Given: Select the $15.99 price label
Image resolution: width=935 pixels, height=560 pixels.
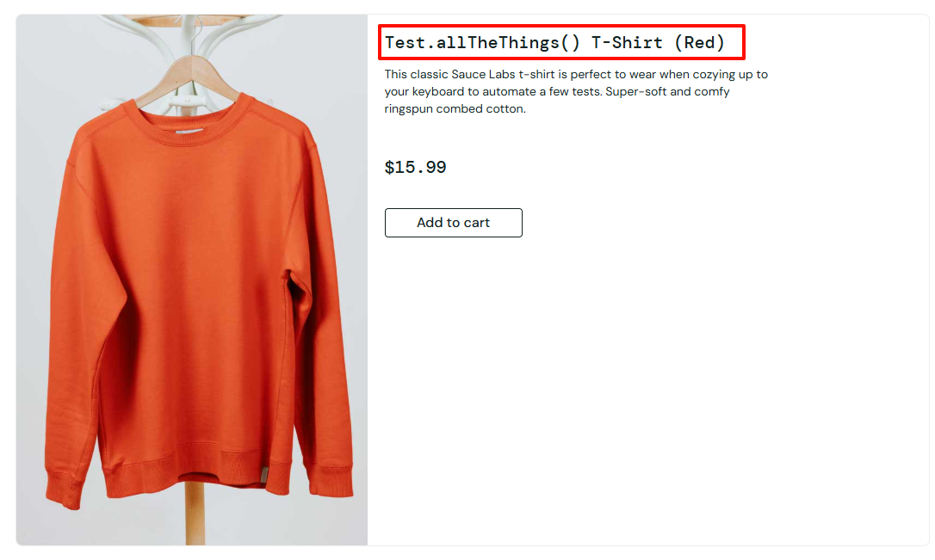Looking at the screenshot, I should tap(416, 167).
